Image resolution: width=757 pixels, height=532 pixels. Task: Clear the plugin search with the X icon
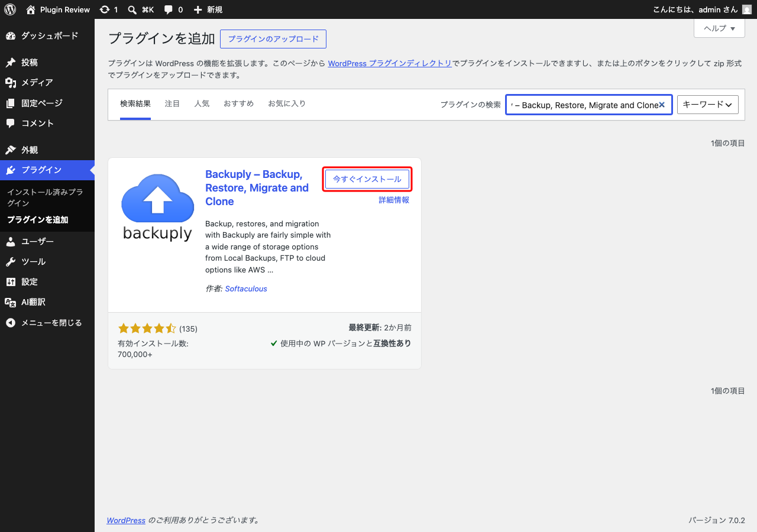(x=662, y=105)
